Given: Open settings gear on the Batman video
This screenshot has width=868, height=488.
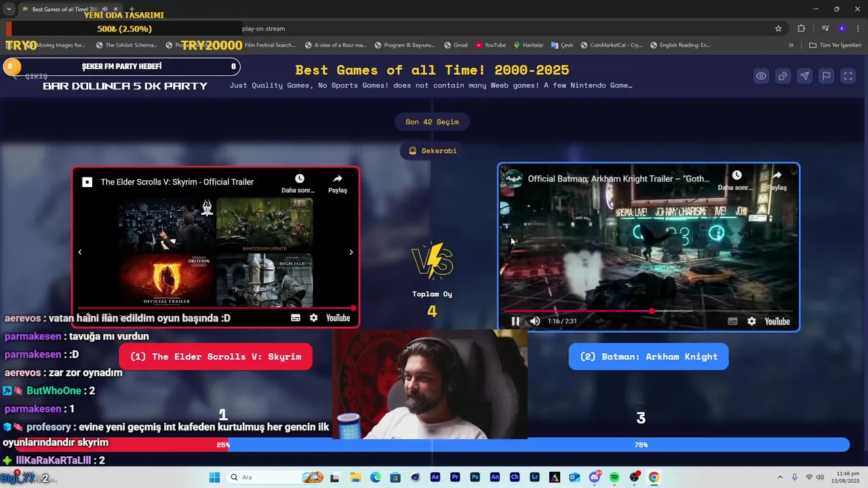Looking at the screenshot, I should 751,321.
